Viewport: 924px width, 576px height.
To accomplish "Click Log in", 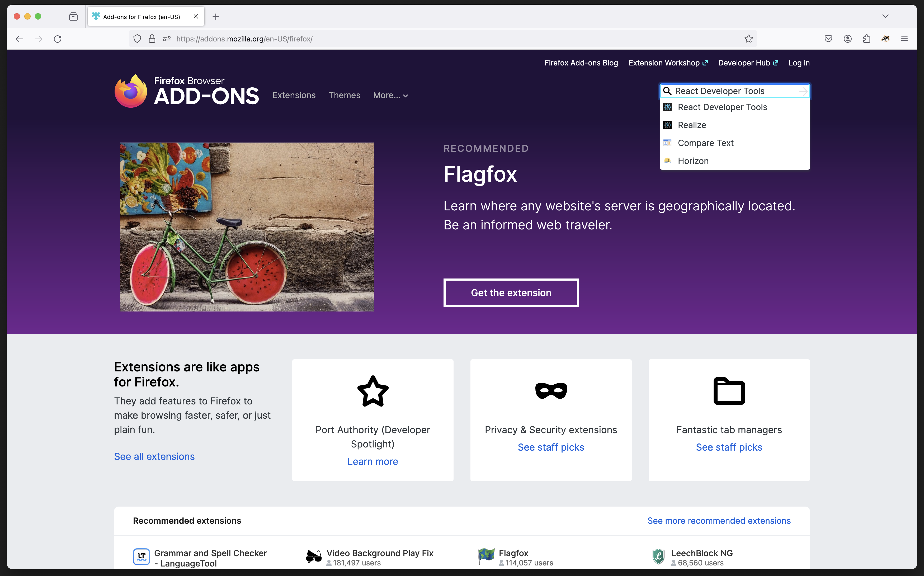I will point(799,63).
